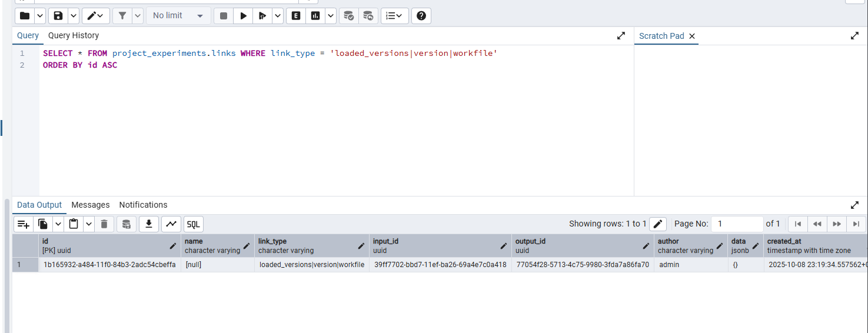Image resolution: width=868 pixels, height=333 pixels.
Task: Open the Graph Visualiser icon
Action: [171, 224]
